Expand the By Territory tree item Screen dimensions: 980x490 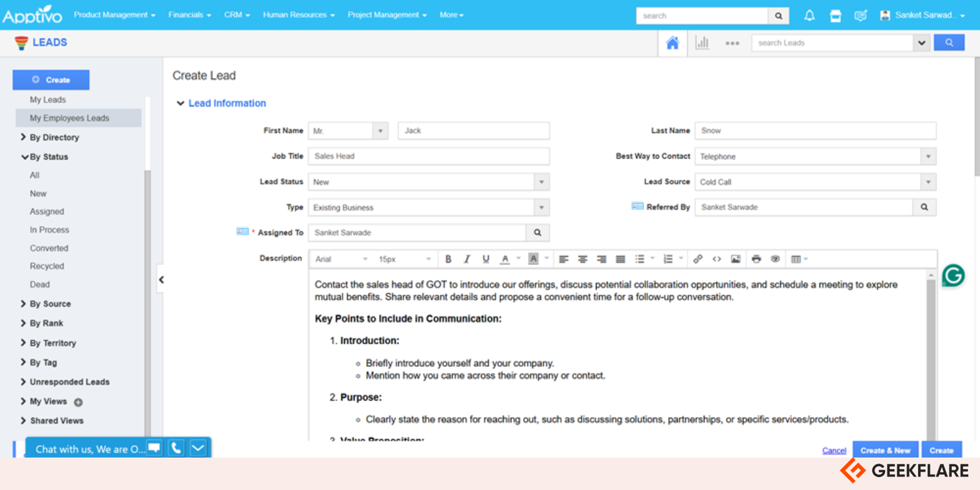click(x=23, y=343)
